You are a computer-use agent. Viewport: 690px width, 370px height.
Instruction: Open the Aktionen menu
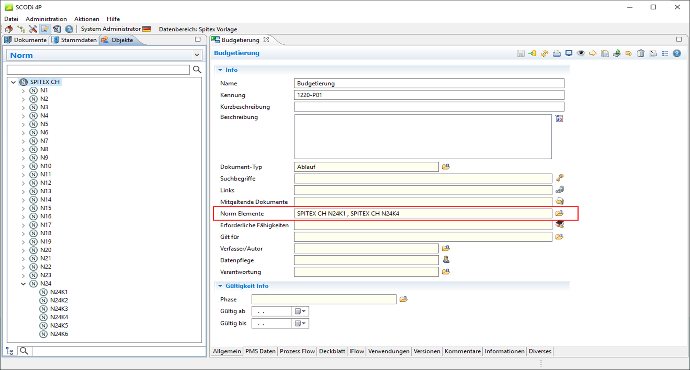tap(87, 19)
